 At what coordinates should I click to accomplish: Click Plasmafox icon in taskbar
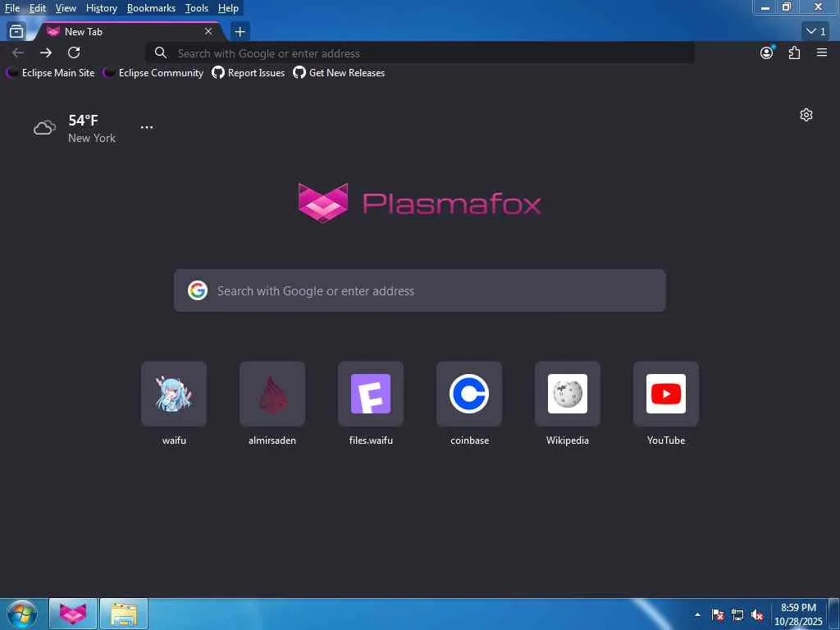click(x=73, y=614)
